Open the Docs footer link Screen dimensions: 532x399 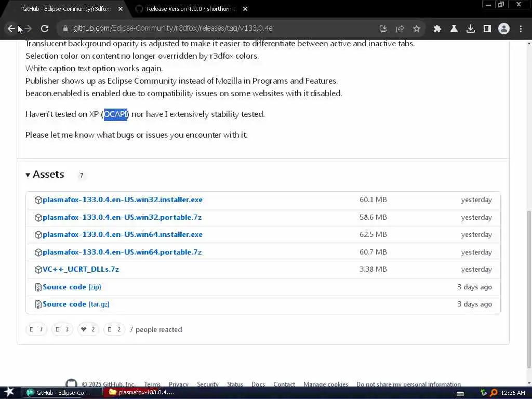(x=258, y=384)
